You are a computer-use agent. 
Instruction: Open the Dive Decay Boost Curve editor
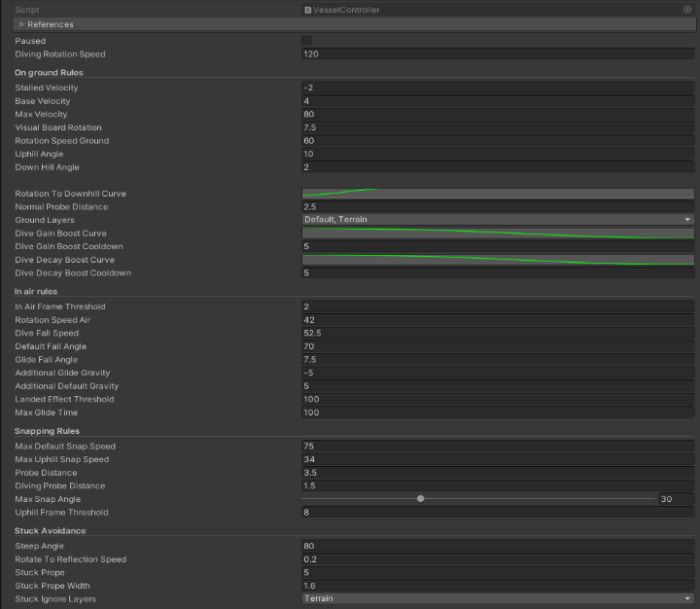(497, 260)
